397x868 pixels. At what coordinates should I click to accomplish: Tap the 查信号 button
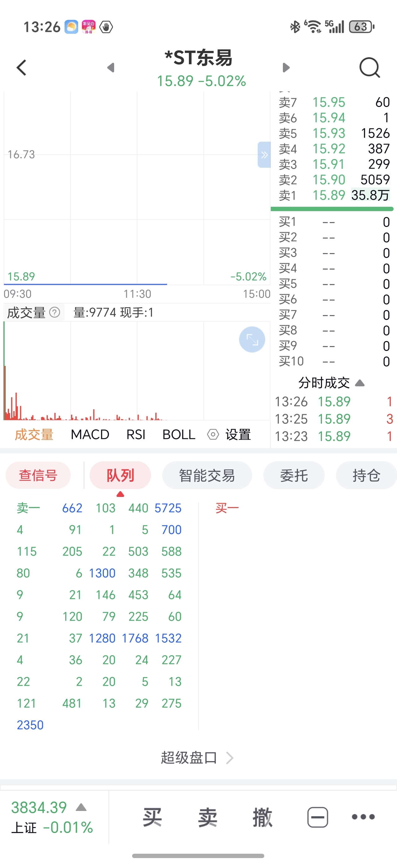[x=38, y=475]
